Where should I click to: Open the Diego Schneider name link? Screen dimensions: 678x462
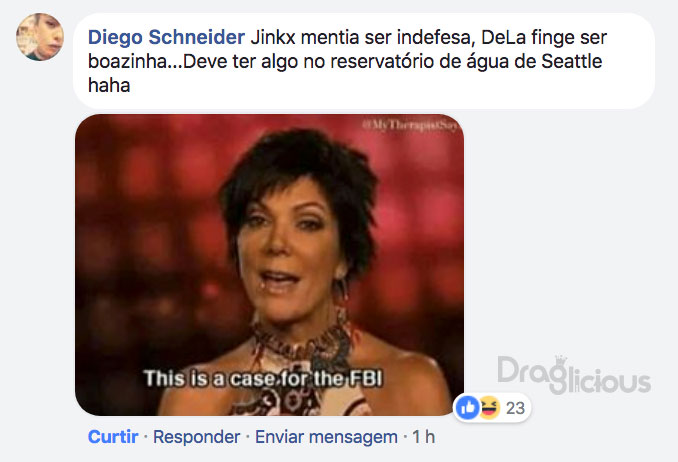(x=166, y=37)
